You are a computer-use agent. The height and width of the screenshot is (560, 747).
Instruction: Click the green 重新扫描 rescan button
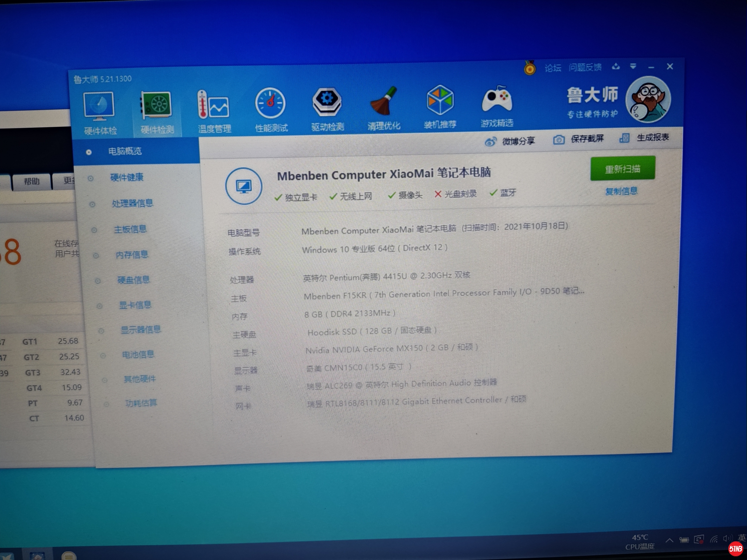tap(623, 168)
